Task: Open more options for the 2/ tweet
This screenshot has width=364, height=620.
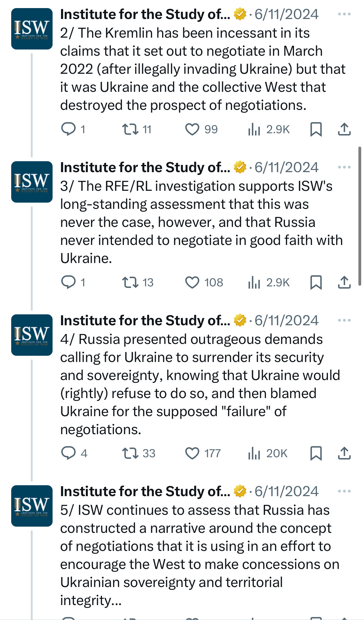Action: 344,14
